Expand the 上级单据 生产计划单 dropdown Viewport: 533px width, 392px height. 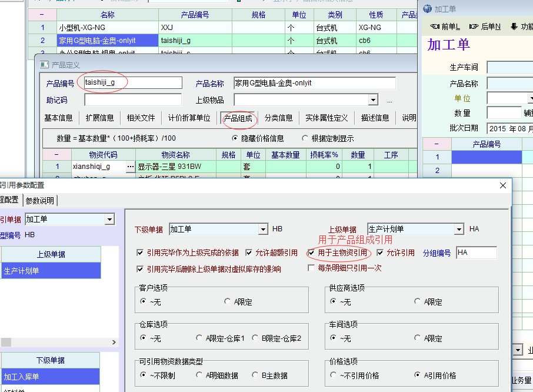(461, 229)
